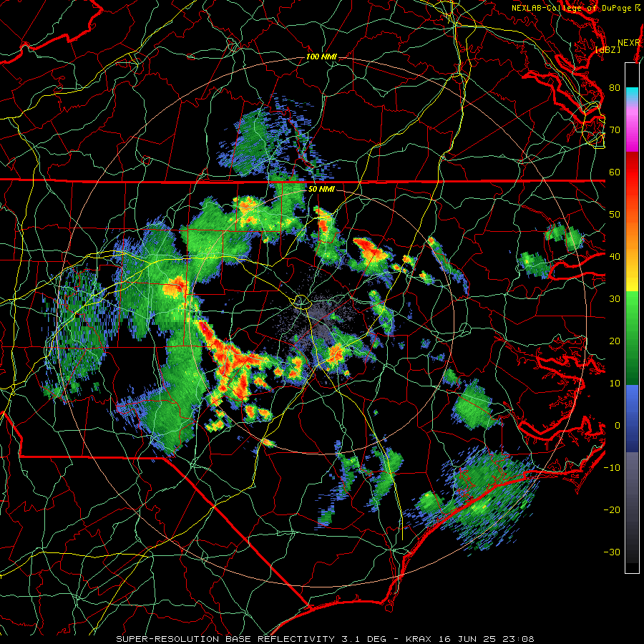Viewport: 644px width, 644px height.
Task: Click the -10 dBZ value on the legend
Action: pyautogui.click(x=612, y=468)
